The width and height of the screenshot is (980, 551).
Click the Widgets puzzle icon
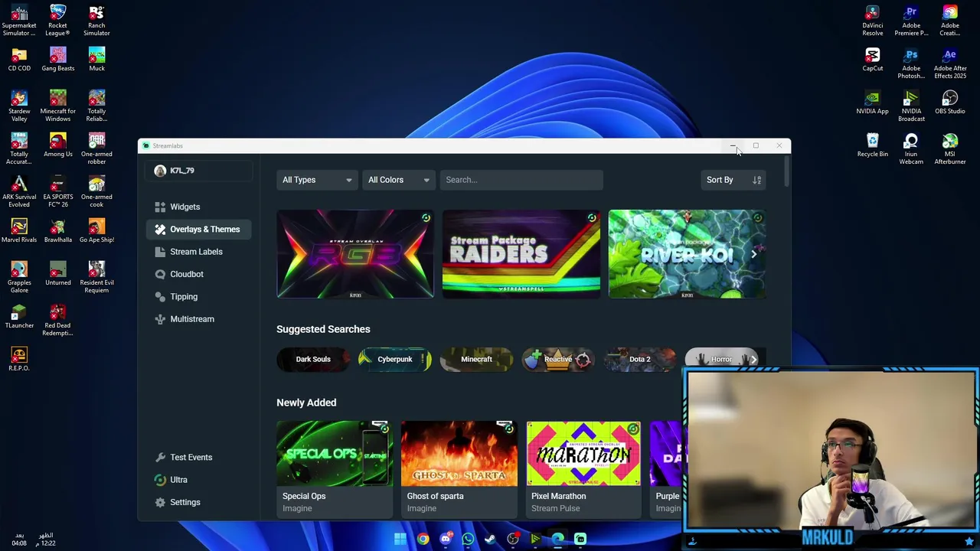160,207
